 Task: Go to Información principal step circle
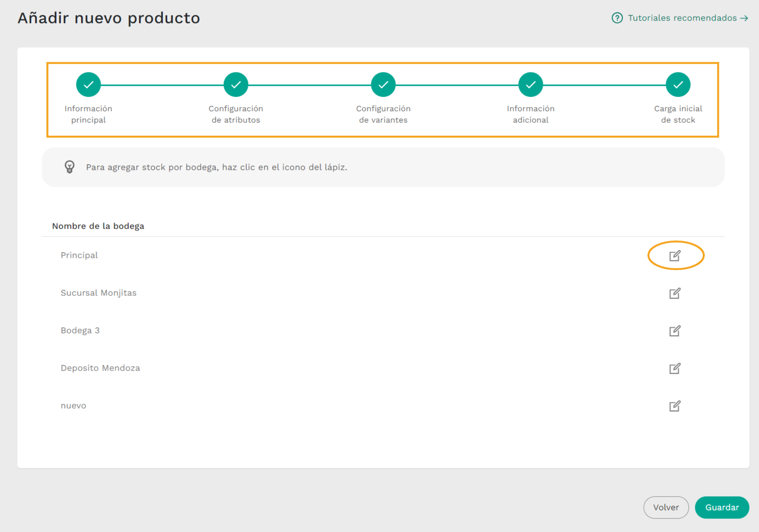(88, 85)
